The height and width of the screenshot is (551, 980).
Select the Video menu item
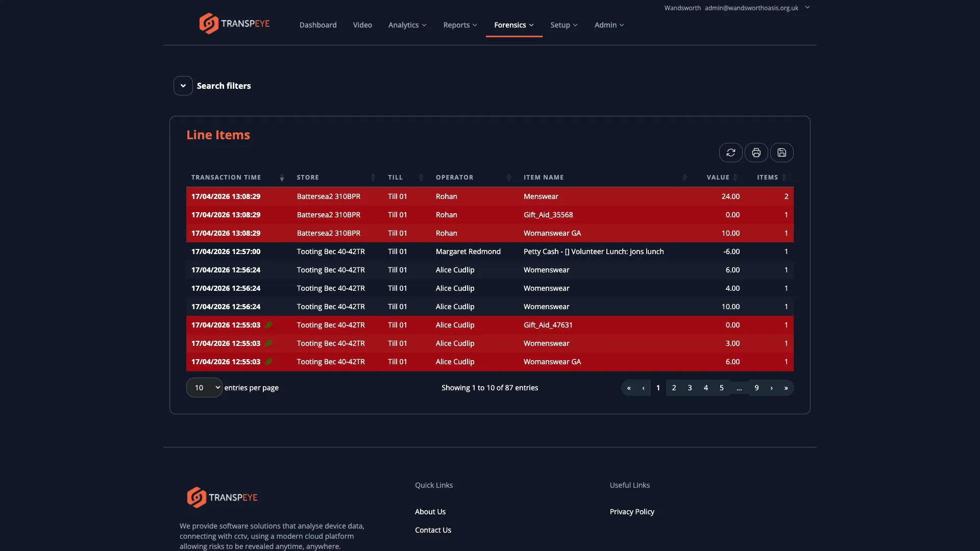362,24
